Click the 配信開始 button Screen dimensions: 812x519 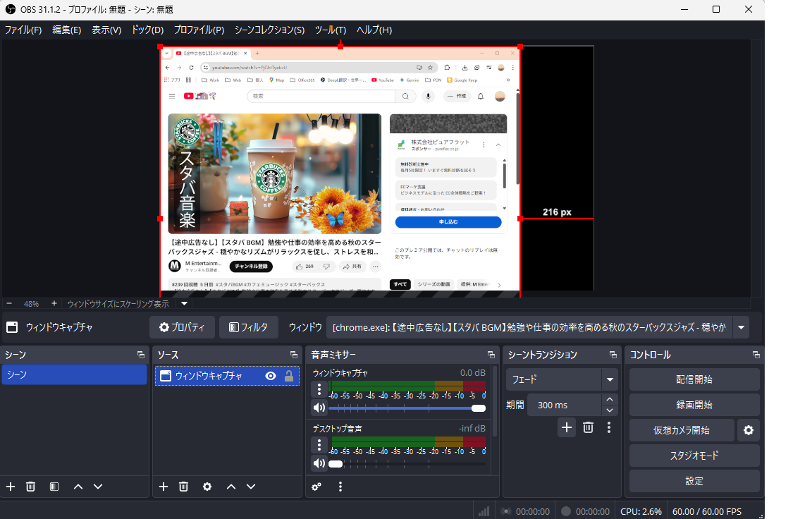point(694,379)
